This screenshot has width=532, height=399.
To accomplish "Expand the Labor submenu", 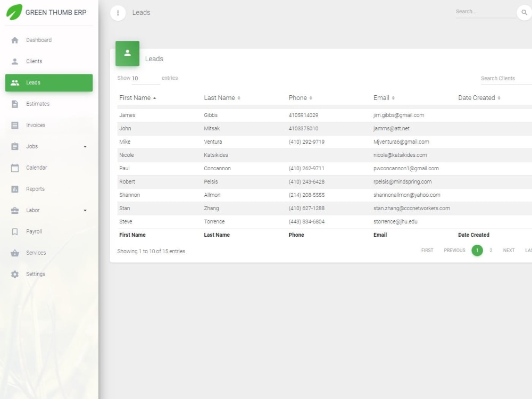I will [x=85, y=210].
